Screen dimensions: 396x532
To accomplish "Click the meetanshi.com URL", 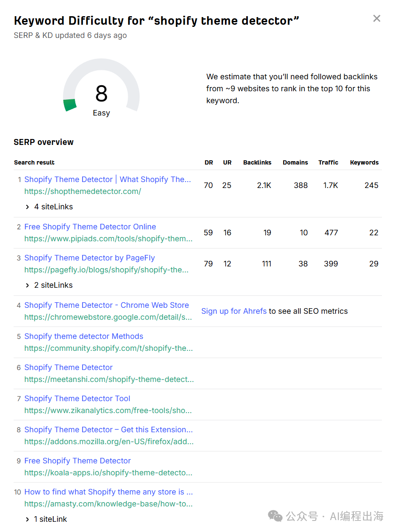I will coord(109,379).
